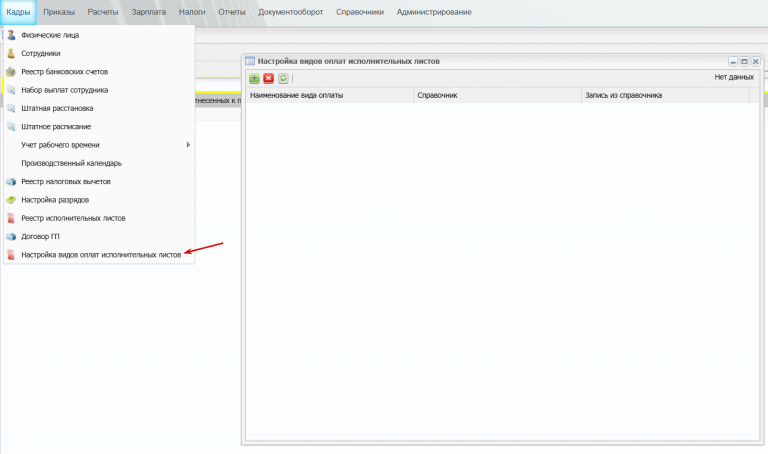
Task: Delete record with red X toolbar button
Action: [268, 78]
